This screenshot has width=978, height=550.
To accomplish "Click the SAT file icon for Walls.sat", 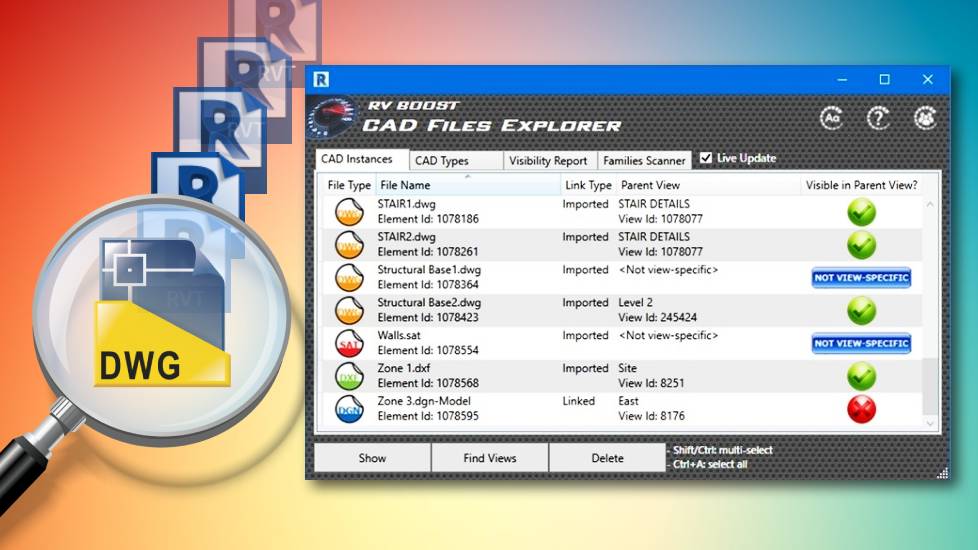I will [x=349, y=343].
